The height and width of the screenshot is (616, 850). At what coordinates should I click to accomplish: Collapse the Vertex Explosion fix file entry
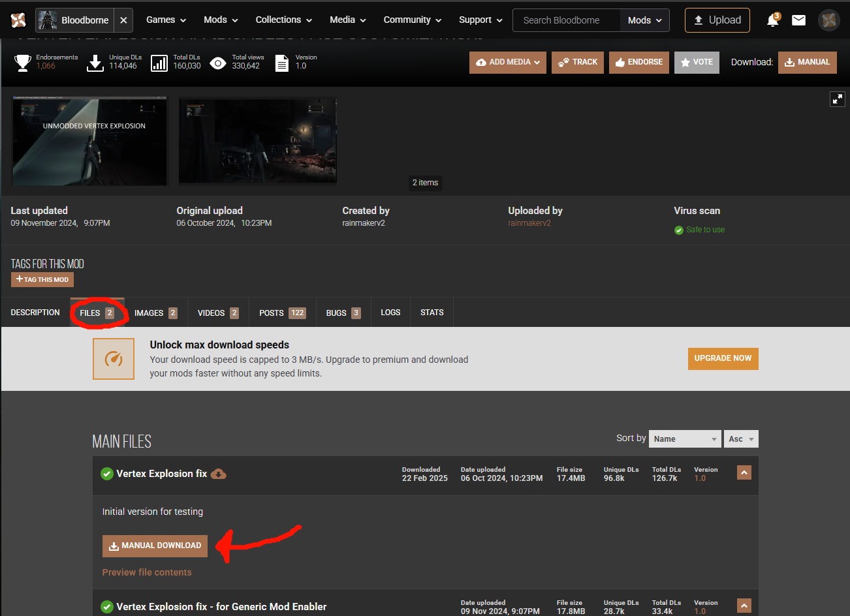tap(744, 472)
